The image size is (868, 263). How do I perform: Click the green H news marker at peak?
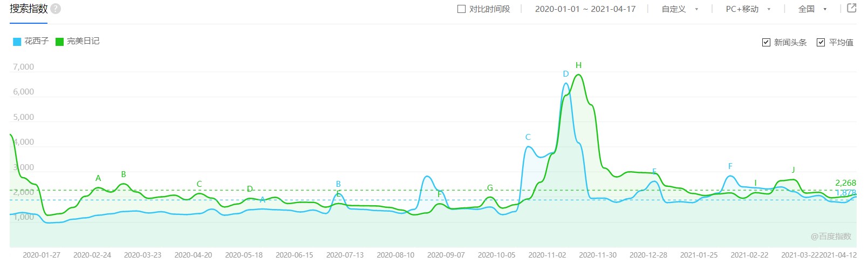pyautogui.click(x=578, y=65)
